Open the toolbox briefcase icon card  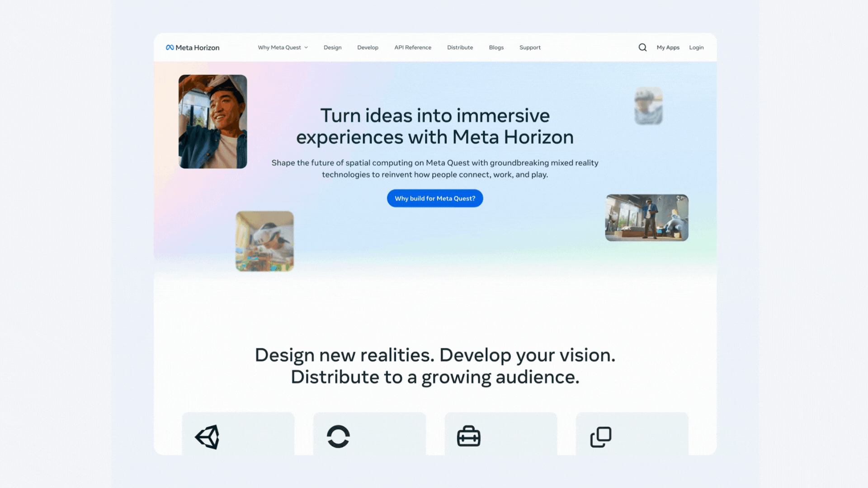click(x=501, y=434)
